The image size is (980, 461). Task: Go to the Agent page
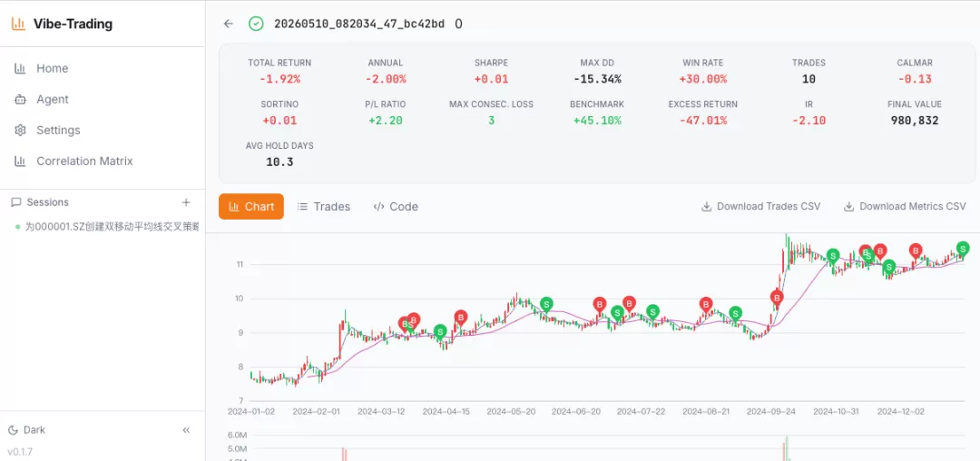(x=103, y=99)
